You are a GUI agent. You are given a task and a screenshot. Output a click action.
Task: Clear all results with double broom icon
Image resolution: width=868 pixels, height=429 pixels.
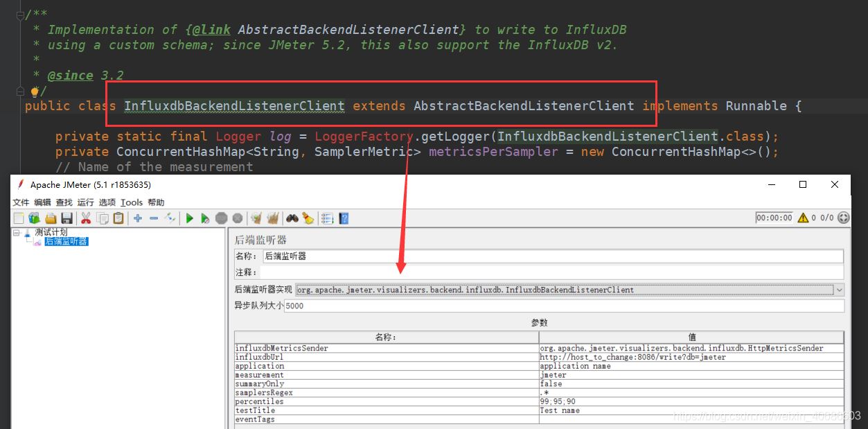coord(273,218)
